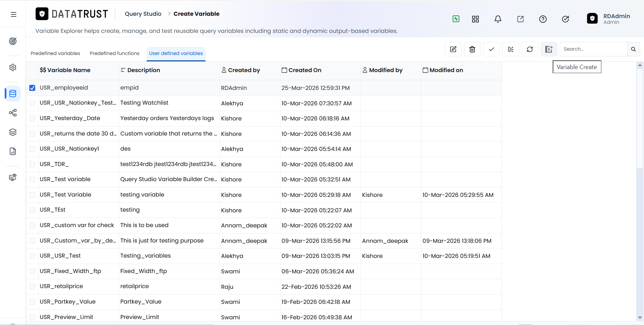The image size is (644, 325).
Task: Check the USR_Fixed_Width_ftp row checkbox
Action: (x=32, y=271)
